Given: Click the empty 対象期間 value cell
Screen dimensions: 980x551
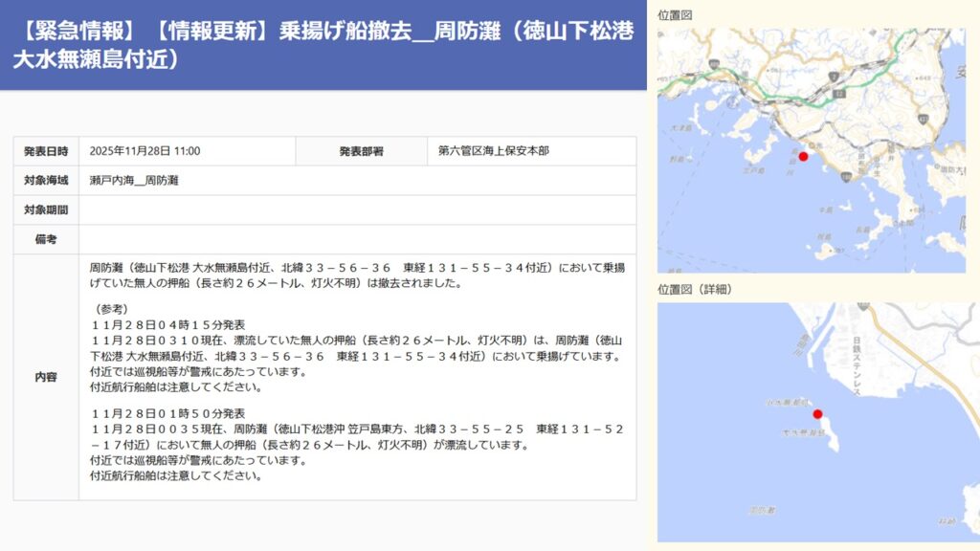Looking at the screenshot, I should pyautogui.click(x=357, y=209).
